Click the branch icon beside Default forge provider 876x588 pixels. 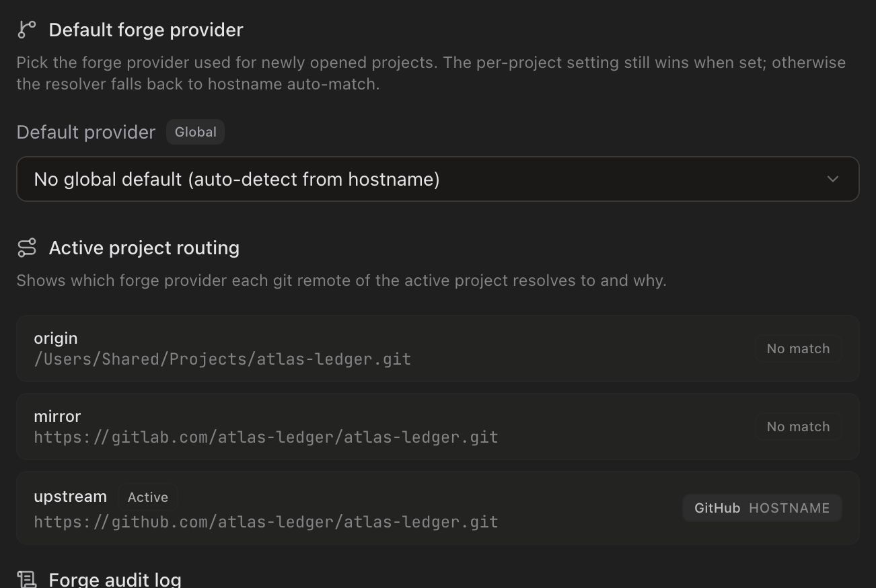coord(26,30)
